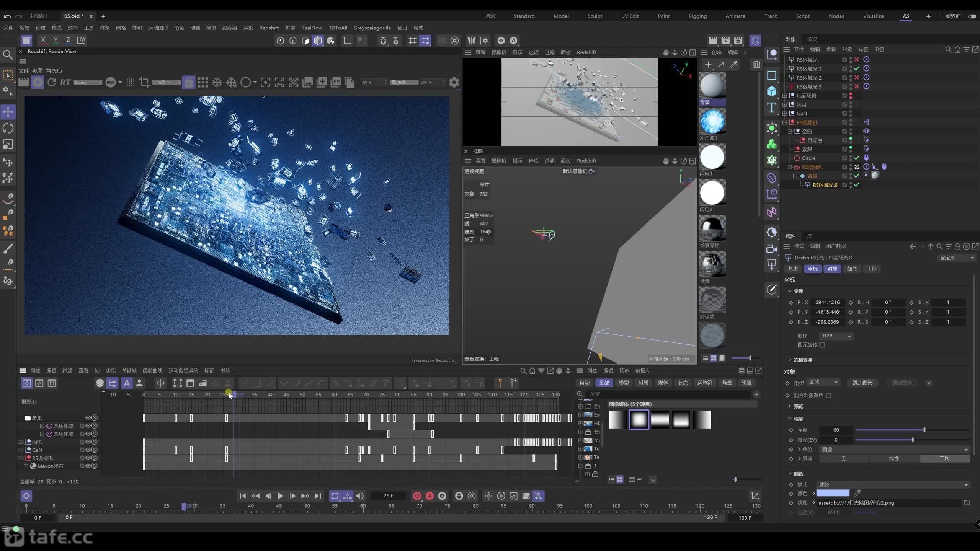Refresh the Redshift RenderView render
Viewport: 980px width, 551px height.
click(52, 82)
